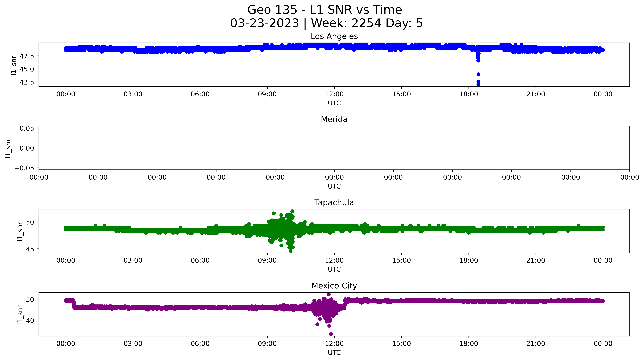Viewport: 644px width, 361px height.
Task: Click the 0.00 y-tick in Merida plot
Action: click(x=27, y=148)
